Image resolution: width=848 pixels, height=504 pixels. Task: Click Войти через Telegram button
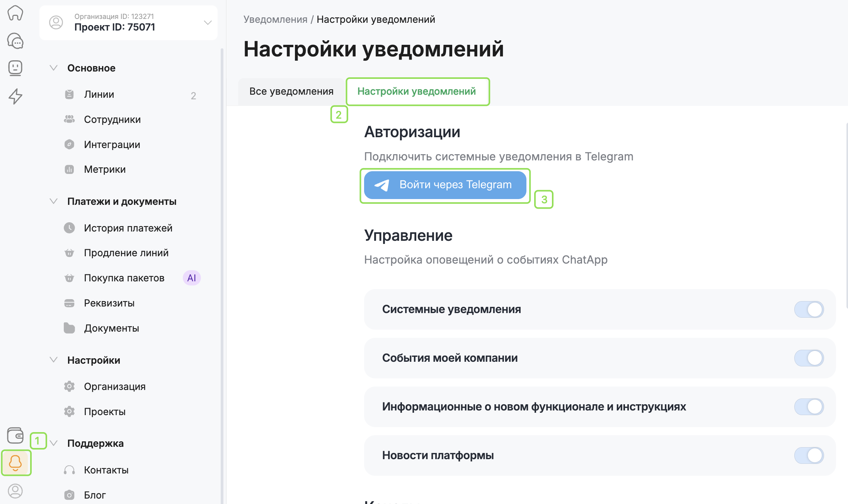pyautogui.click(x=445, y=185)
